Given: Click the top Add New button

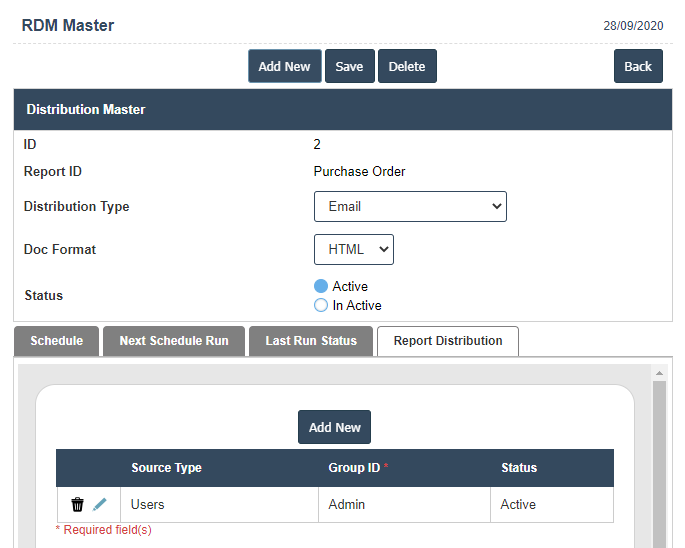Looking at the screenshot, I should 284,67.
